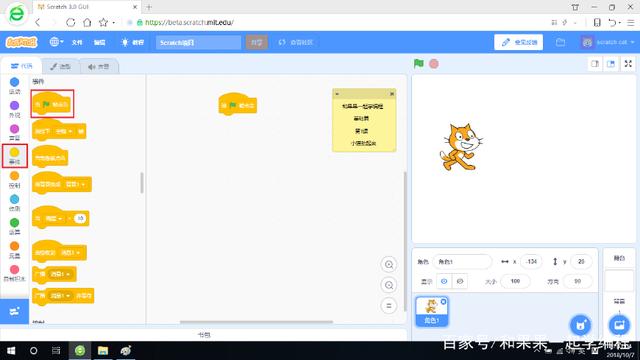Click the workspace horizontal scrollbar
The width and height of the screenshot is (640, 360).
pyautogui.click(x=256, y=322)
